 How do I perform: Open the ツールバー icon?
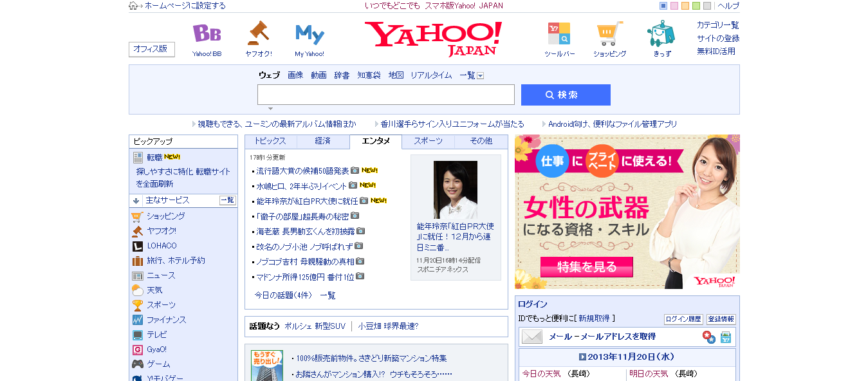(559, 33)
